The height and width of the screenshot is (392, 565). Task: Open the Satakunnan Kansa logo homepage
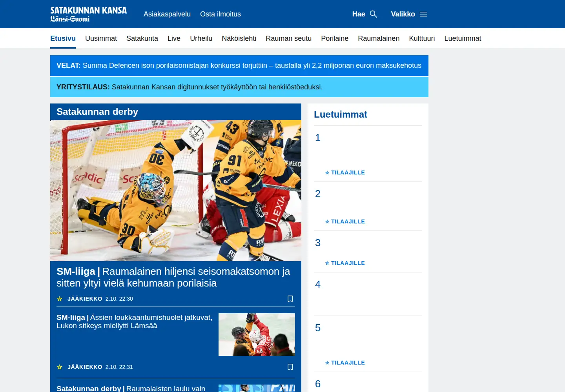pyautogui.click(x=89, y=14)
